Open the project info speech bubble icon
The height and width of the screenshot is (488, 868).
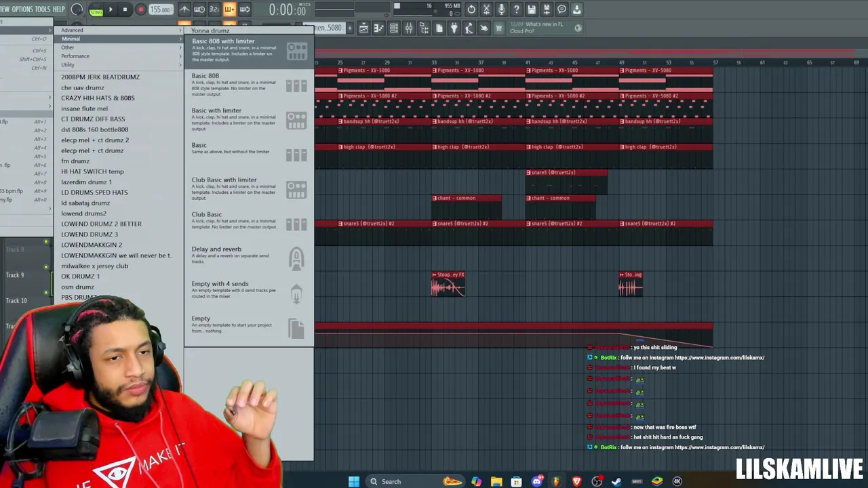point(561,9)
